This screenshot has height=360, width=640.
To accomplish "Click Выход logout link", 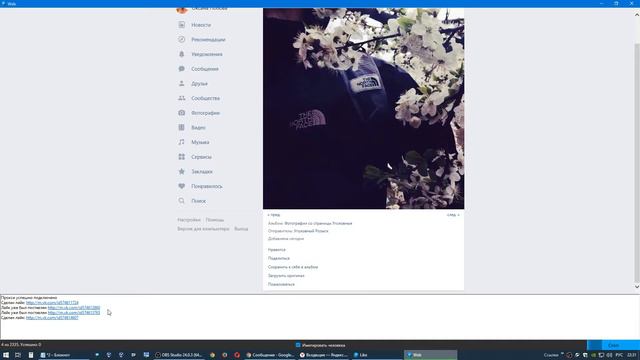I will pyautogui.click(x=241, y=229).
